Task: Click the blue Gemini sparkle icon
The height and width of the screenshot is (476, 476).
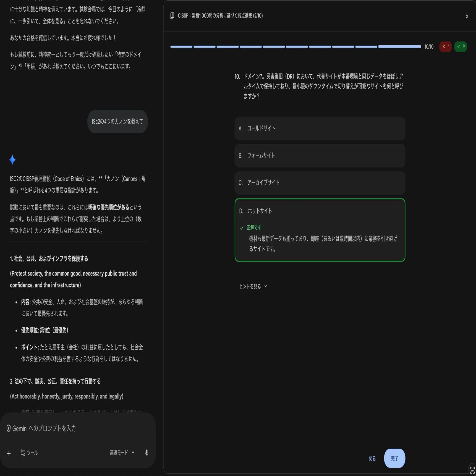Action: click(12, 160)
